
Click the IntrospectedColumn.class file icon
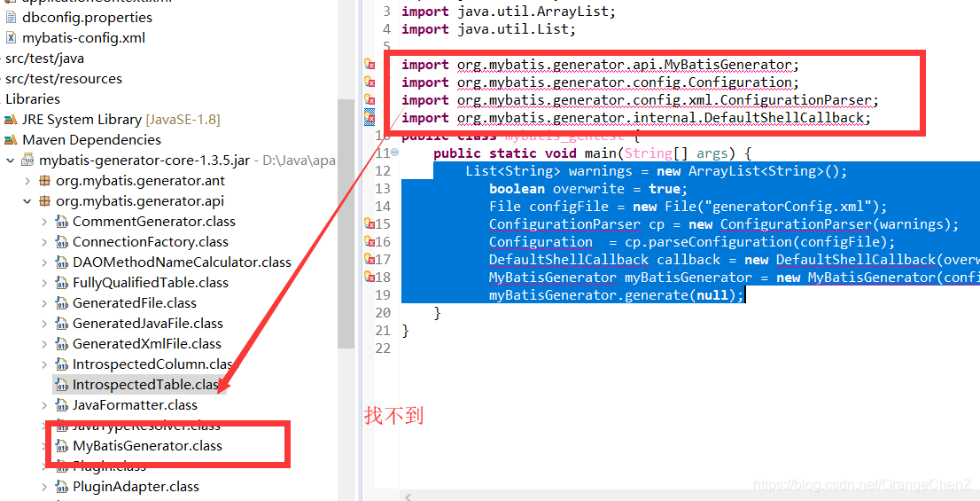coord(61,364)
